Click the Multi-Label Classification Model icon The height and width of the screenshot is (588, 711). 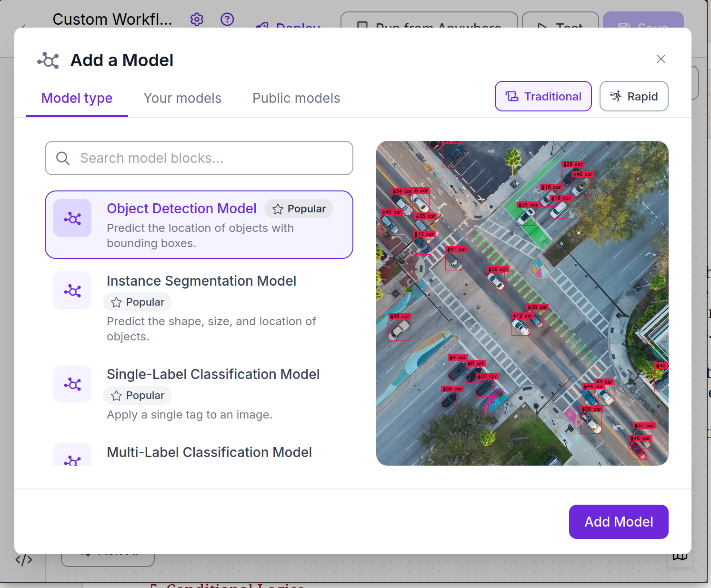pos(72,458)
